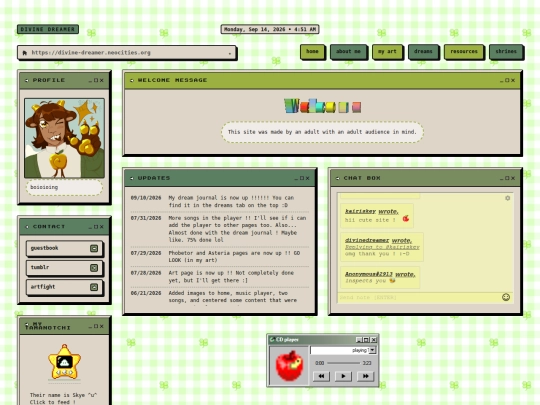The image size is (540, 405).
Task: Open divinedreamer's username in chat
Action: tap(367, 240)
